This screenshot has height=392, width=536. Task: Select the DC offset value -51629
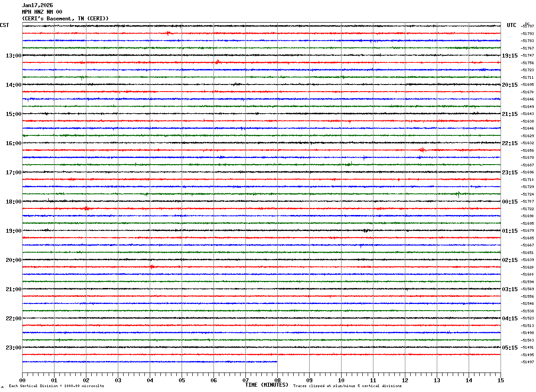(x=528, y=136)
